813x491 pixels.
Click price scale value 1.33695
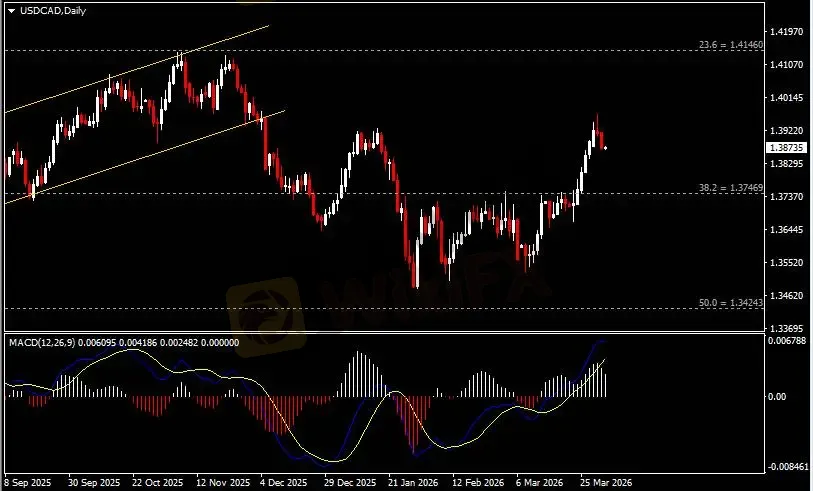point(786,329)
